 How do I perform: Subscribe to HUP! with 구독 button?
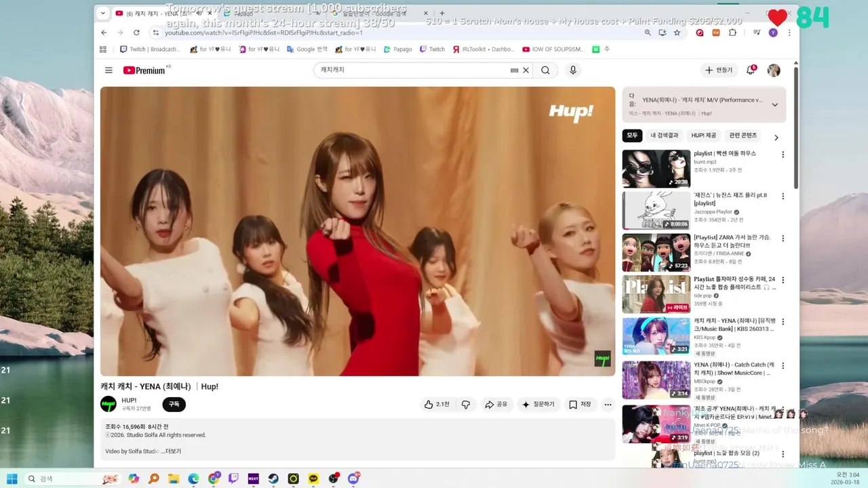point(174,404)
